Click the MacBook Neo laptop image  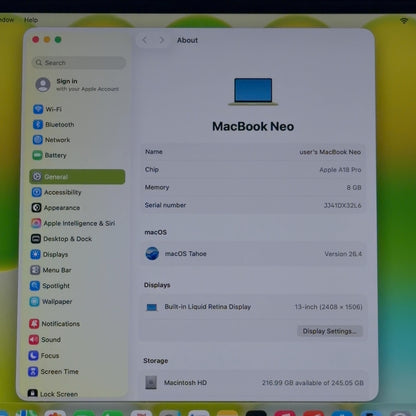(x=253, y=92)
